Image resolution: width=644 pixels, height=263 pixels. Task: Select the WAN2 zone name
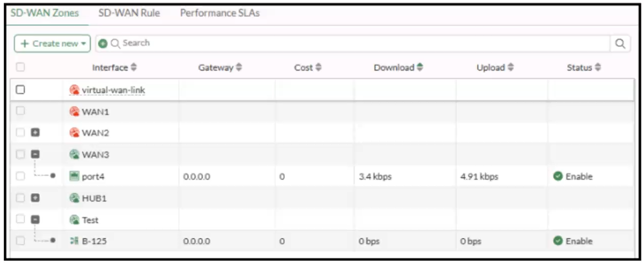tap(95, 134)
